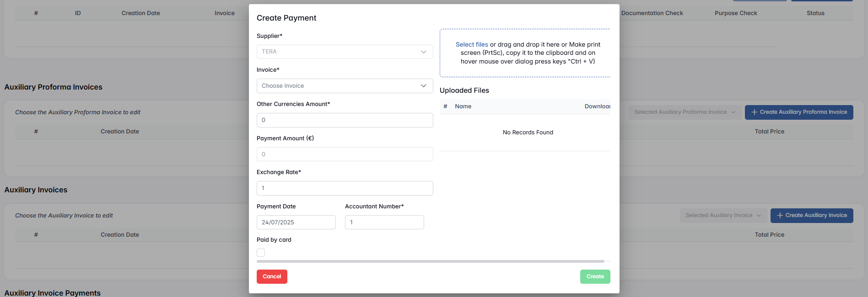Click chevron on Selected Auxiliary Invoice
This screenshot has width=868, height=297.
coord(759,216)
